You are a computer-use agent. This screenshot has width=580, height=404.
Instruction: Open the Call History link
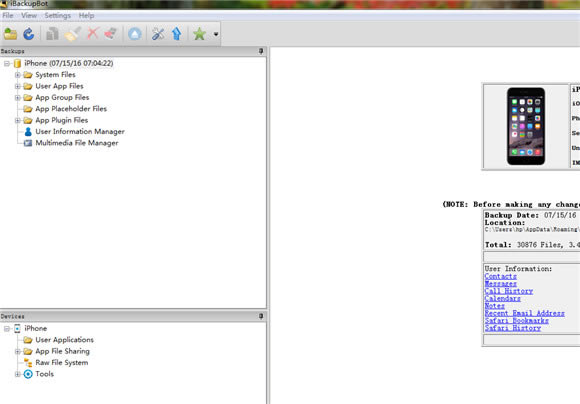509,291
